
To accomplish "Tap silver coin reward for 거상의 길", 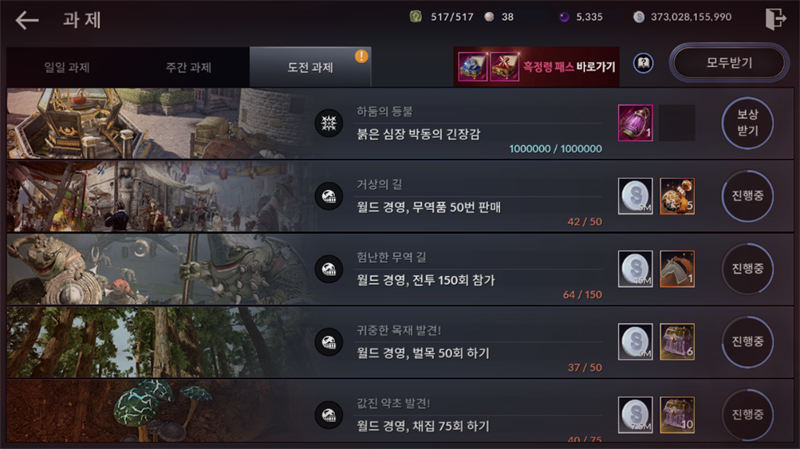I will pos(635,196).
